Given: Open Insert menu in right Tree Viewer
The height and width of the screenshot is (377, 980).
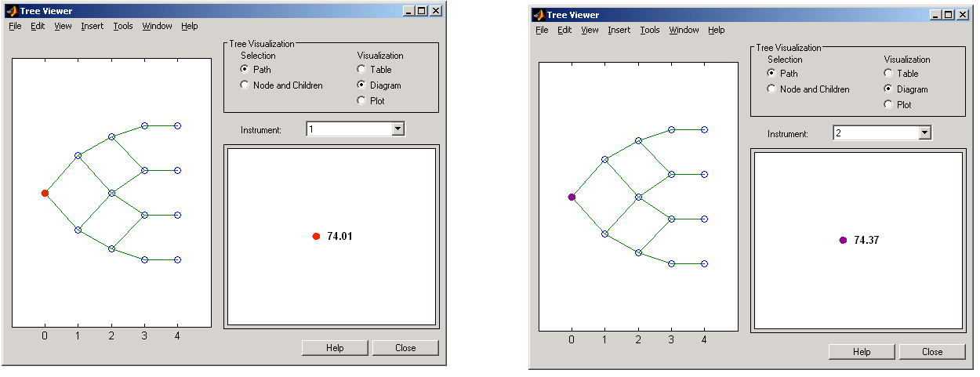Looking at the screenshot, I should coord(619,30).
